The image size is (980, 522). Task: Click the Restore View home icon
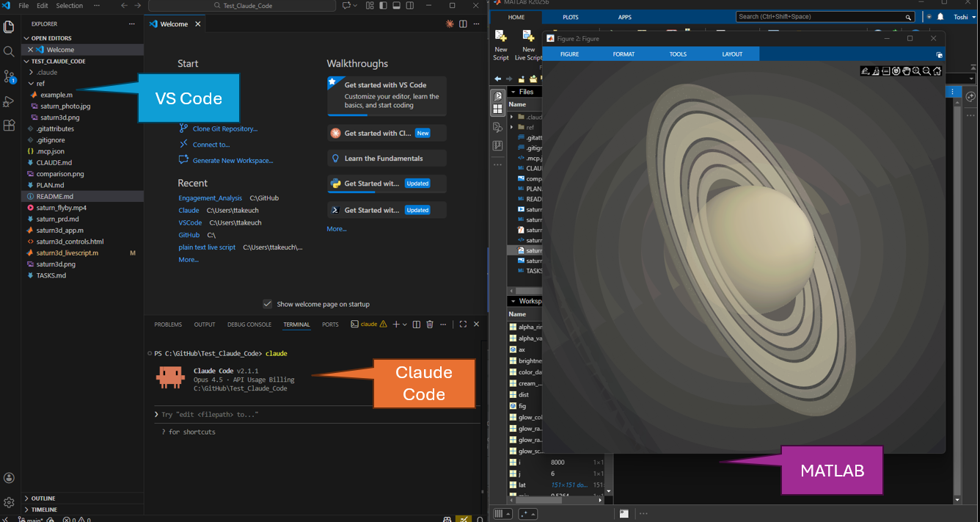click(937, 70)
